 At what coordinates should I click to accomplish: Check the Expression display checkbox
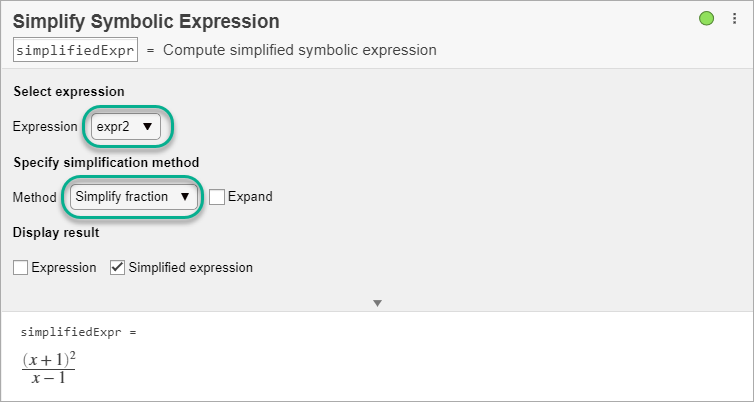pos(21,268)
